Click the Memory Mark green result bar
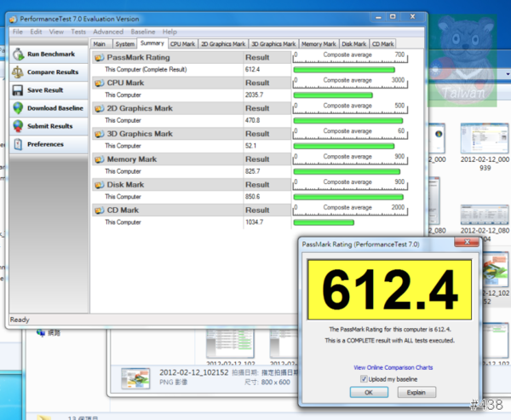 347,171
